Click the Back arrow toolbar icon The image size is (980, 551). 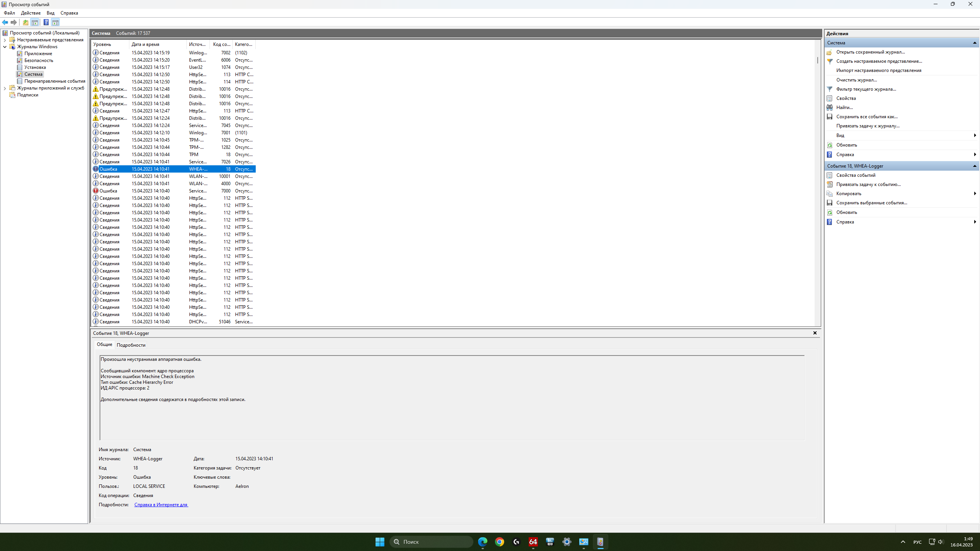(5, 22)
